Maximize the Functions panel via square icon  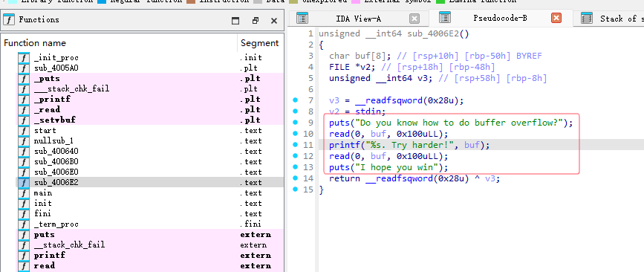[235, 21]
